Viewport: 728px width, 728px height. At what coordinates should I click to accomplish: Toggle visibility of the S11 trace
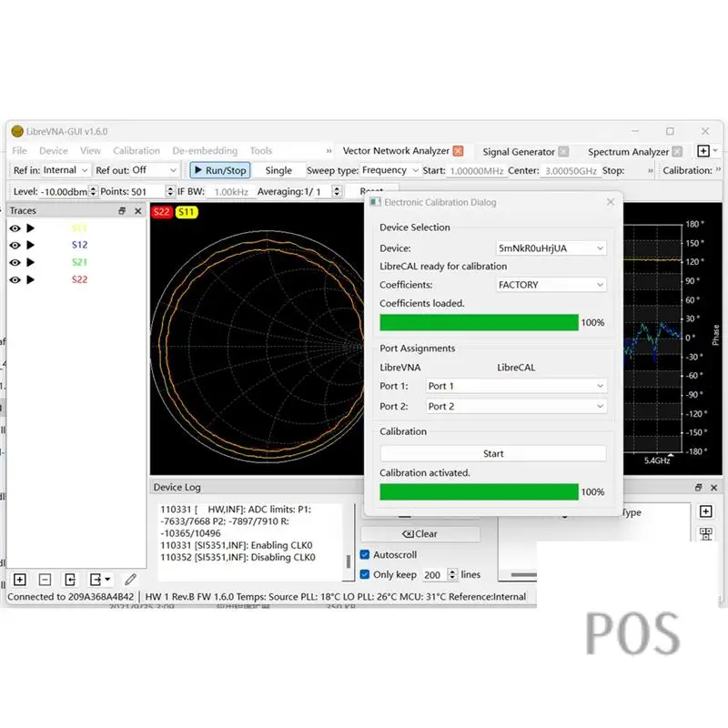(x=15, y=228)
